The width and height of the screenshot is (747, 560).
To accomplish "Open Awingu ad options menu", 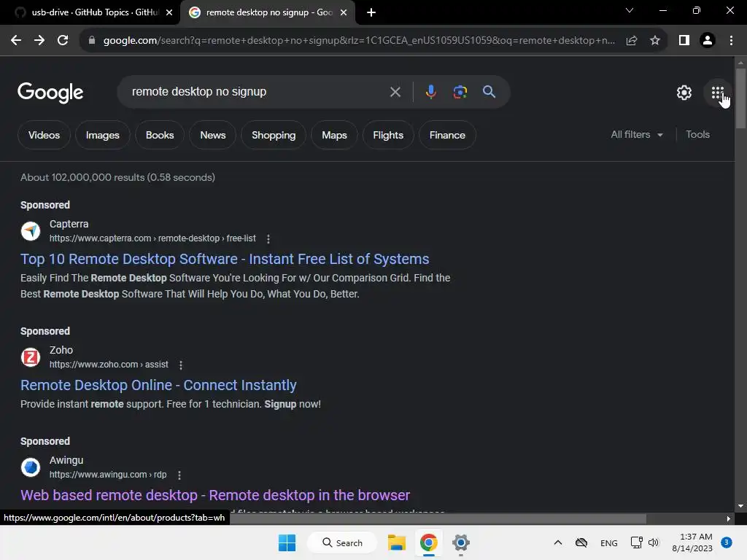I will (179, 475).
